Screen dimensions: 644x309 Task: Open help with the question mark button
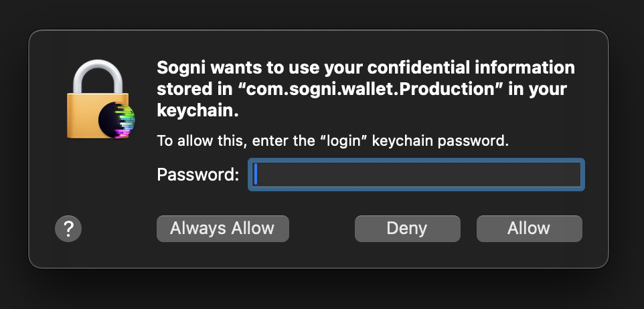(68, 229)
